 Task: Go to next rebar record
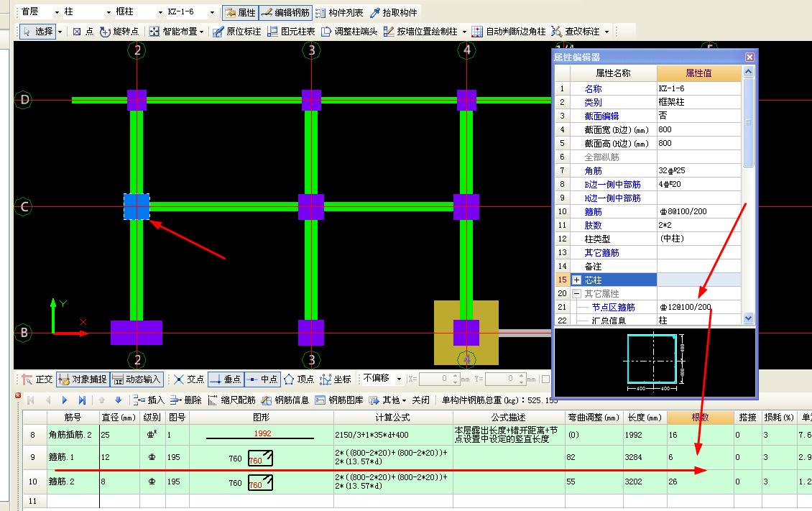[64, 400]
